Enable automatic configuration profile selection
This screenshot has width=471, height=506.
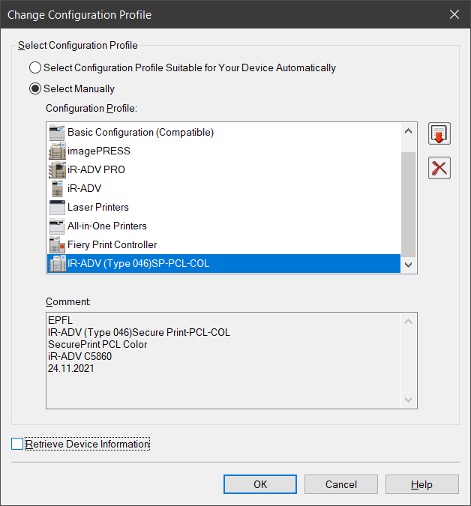coord(35,68)
